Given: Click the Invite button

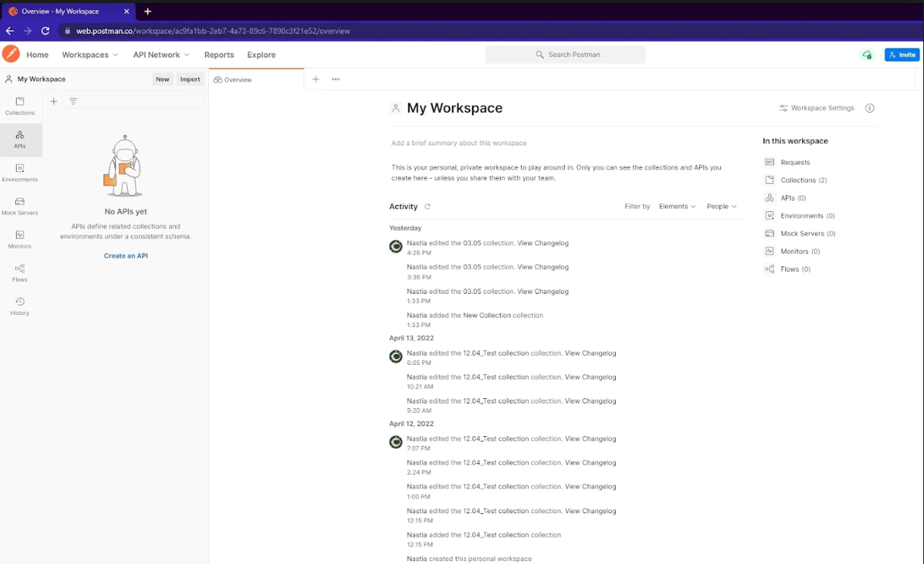Looking at the screenshot, I should tap(902, 55).
